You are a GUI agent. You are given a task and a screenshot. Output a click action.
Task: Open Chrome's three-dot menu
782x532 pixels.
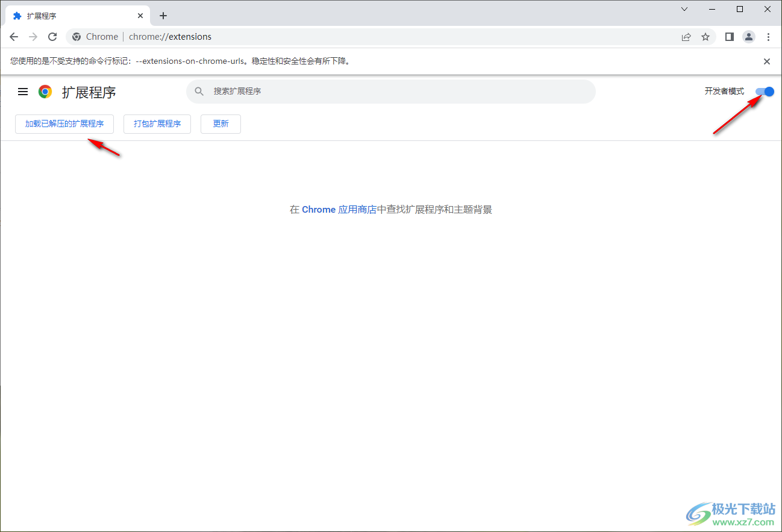[768, 37]
